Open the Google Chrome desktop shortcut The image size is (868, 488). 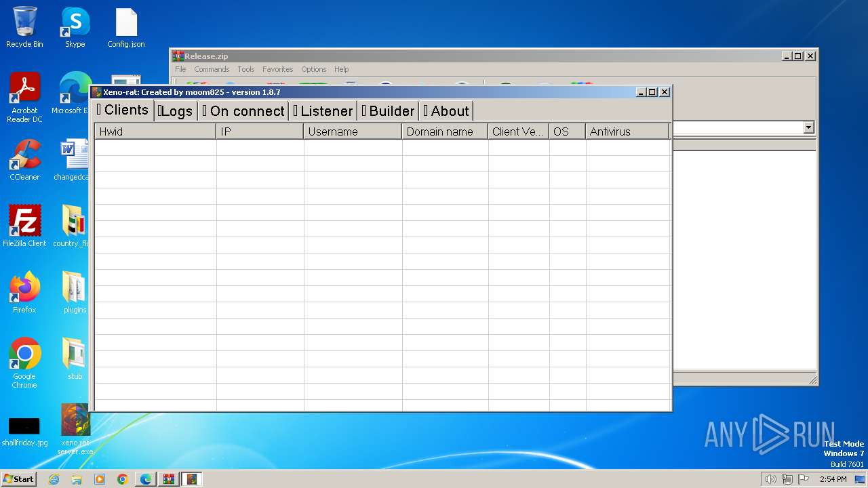(x=24, y=363)
